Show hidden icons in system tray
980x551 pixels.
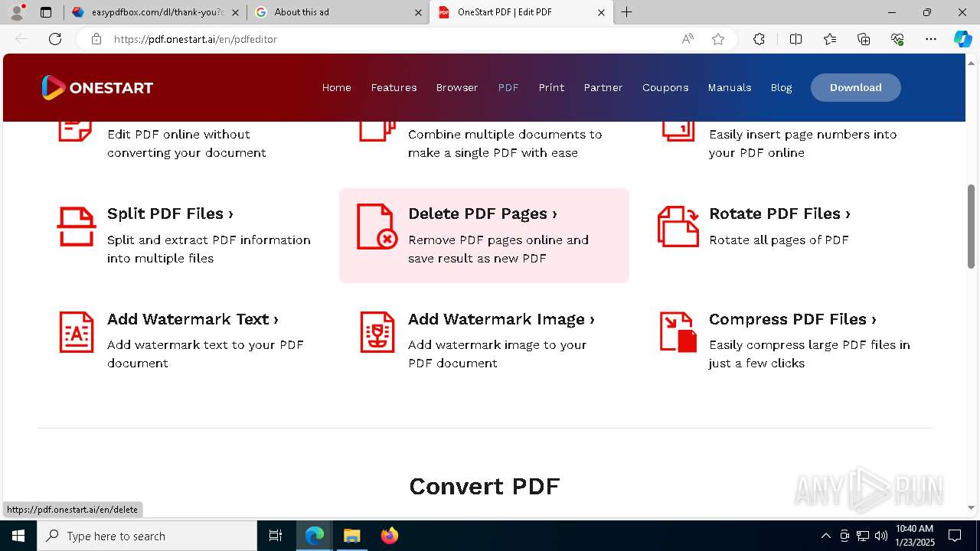click(825, 536)
